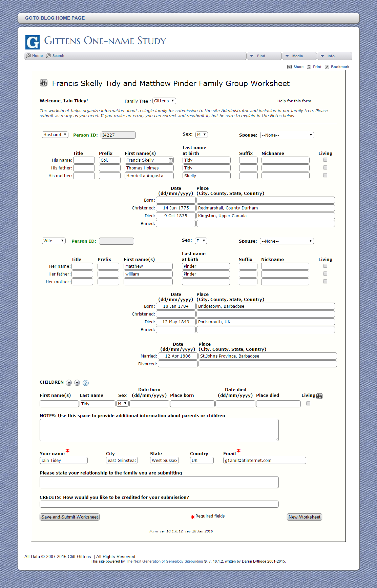The height and width of the screenshot is (588, 377).
Task: Go to Home menu item
Action: tap(37, 56)
